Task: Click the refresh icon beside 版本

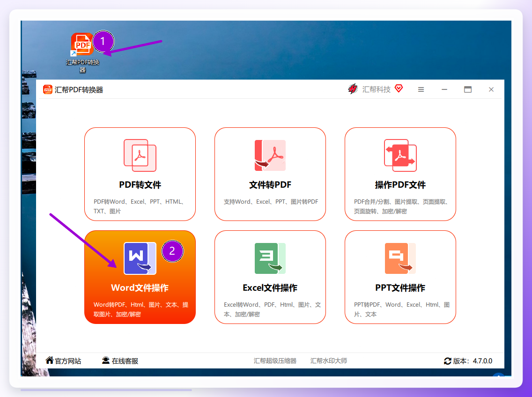Action: [x=448, y=361]
